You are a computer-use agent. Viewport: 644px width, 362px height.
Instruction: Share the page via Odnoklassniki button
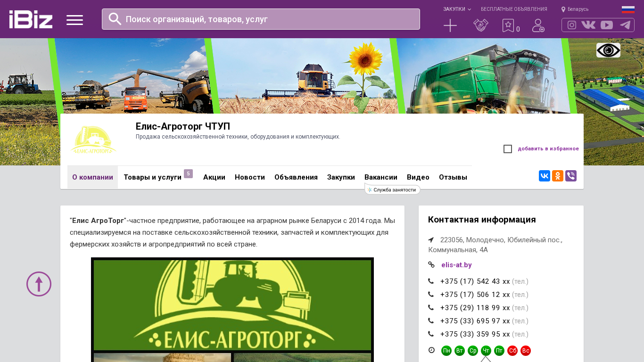pos(558,176)
